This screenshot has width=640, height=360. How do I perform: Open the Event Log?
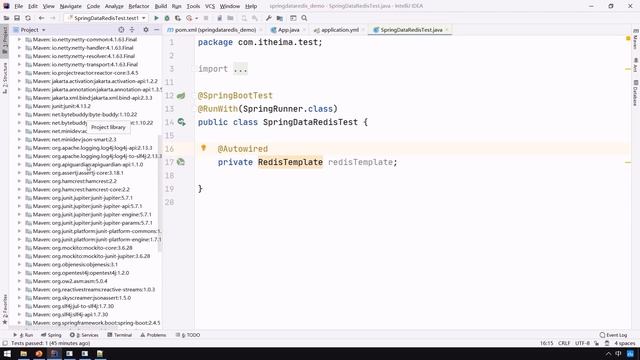pyautogui.click(x=613, y=335)
